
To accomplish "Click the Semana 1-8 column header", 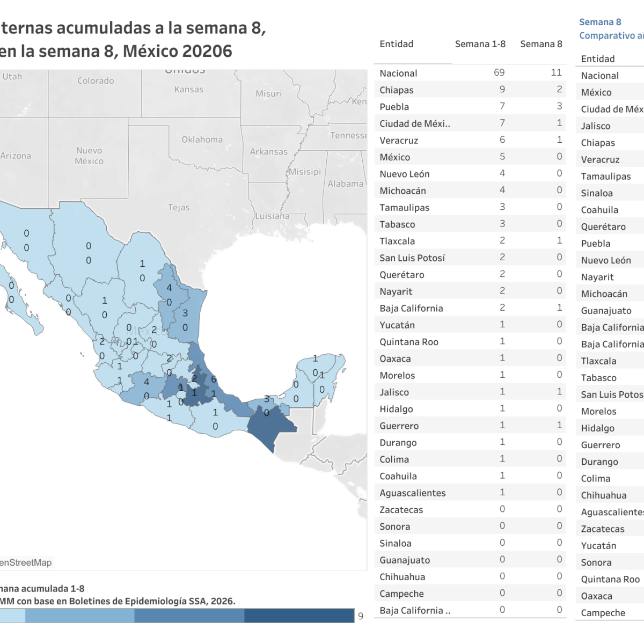I will (x=480, y=44).
